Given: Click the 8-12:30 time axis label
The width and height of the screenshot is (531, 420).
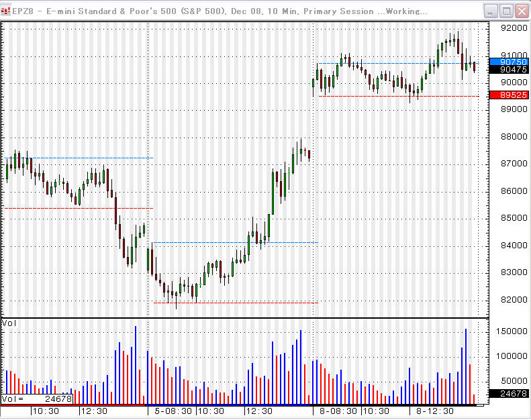Looking at the screenshot, I should point(434,411).
